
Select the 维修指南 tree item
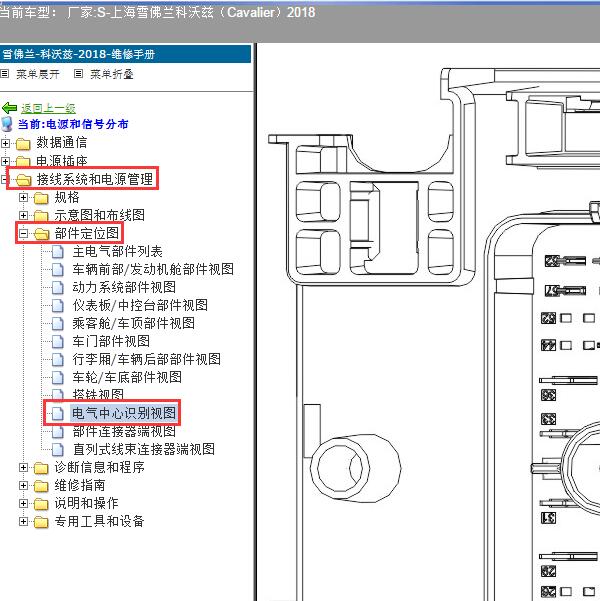79,485
